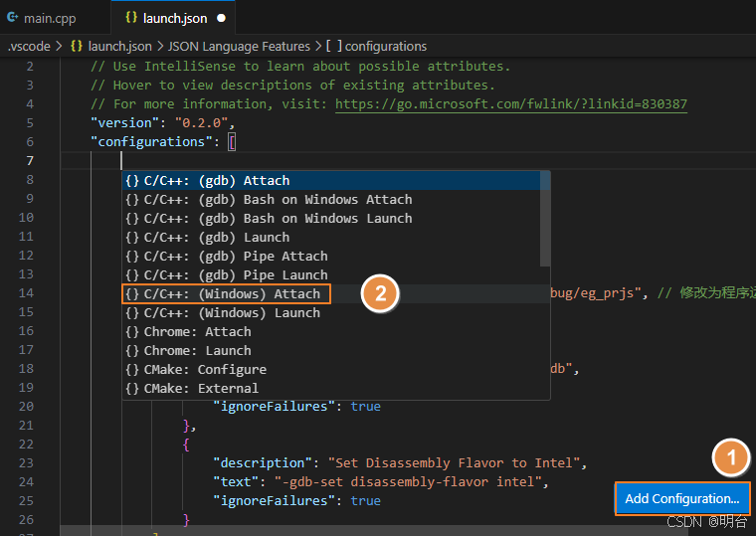Click line number 14 in gutter
This screenshot has height=536, width=756.
(26, 293)
